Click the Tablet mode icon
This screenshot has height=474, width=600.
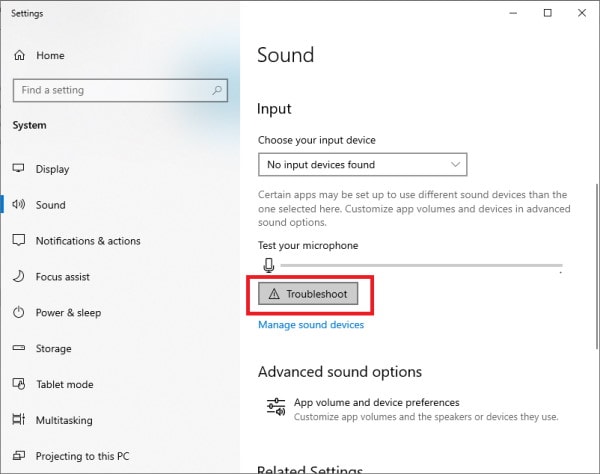click(19, 384)
